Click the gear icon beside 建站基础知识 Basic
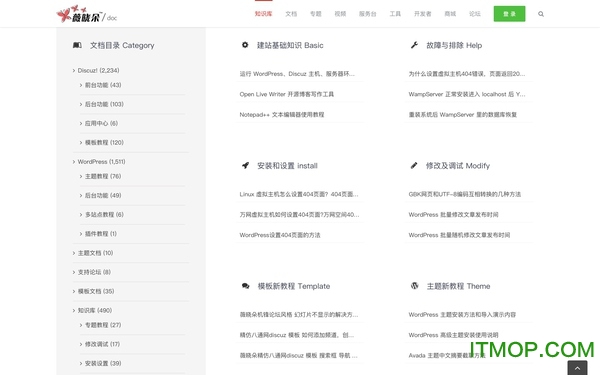The image size is (600, 375). 245,45
